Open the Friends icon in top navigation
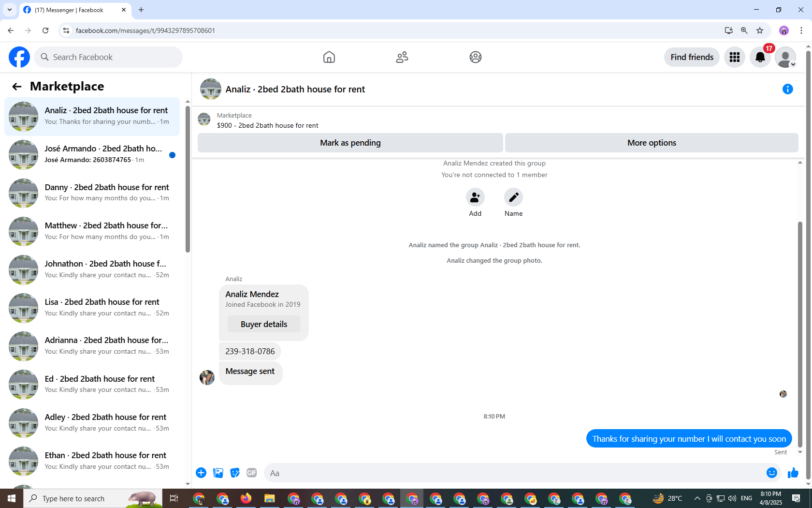The height and width of the screenshot is (508, 812). pos(402,57)
